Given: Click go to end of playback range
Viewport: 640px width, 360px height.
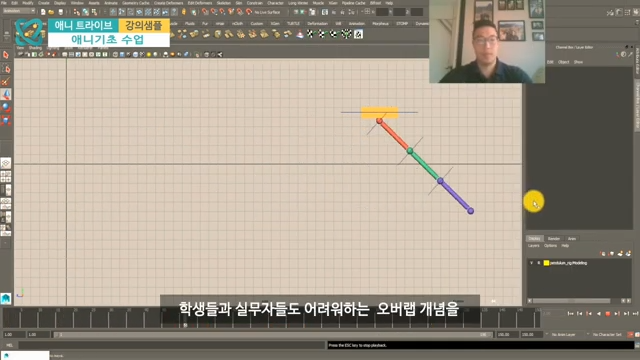Looking at the screenshot, I should tap(635, 313).
